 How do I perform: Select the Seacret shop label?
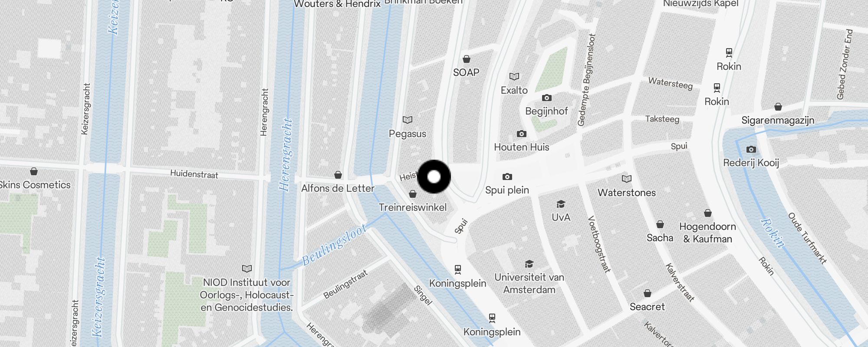click(647, 307)
